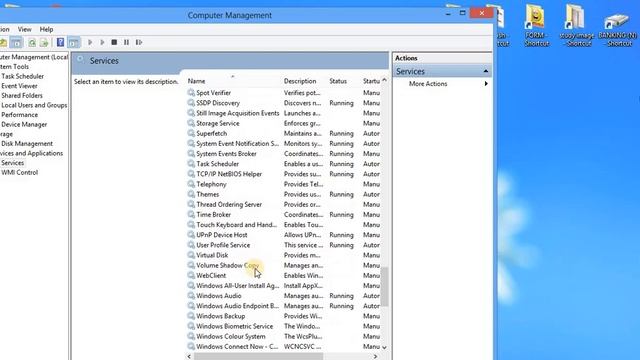
Task: Expand the More Actions submenu arrow
Action: pos(486,84)
